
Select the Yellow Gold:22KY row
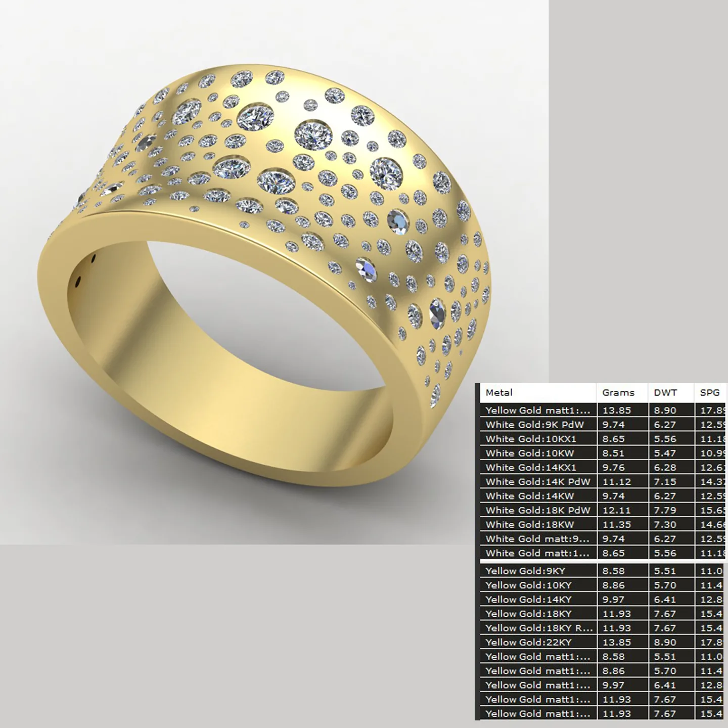(604, 642)
